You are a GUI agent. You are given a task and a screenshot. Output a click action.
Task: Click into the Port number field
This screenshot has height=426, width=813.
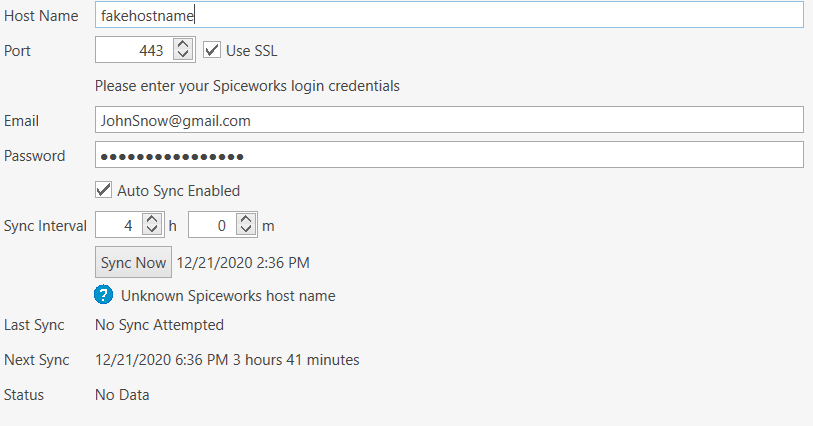coord(134,50)
